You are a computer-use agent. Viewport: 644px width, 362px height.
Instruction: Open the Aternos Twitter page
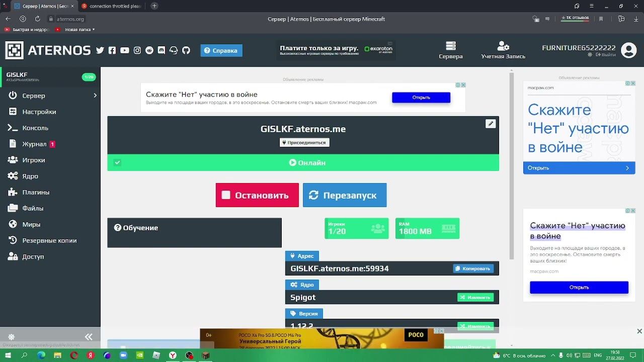click(x=100, y=50)
